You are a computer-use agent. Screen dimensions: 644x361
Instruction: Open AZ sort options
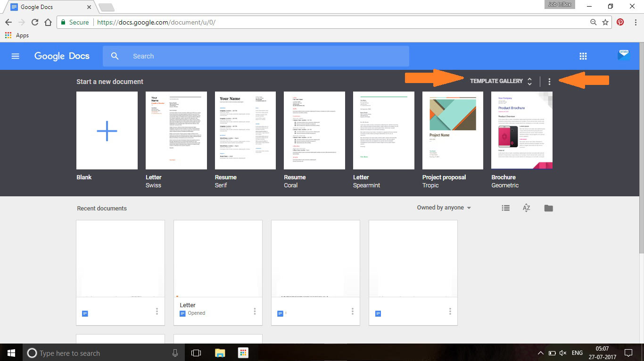click(527, 208)
